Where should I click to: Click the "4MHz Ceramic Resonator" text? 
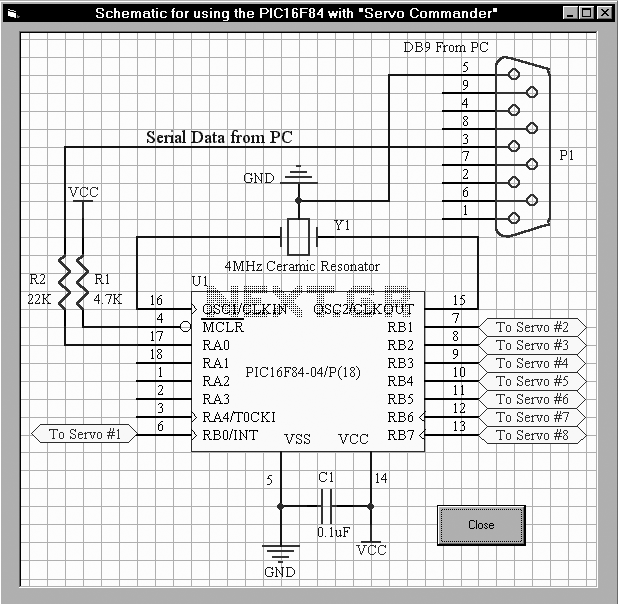(302, 266)
